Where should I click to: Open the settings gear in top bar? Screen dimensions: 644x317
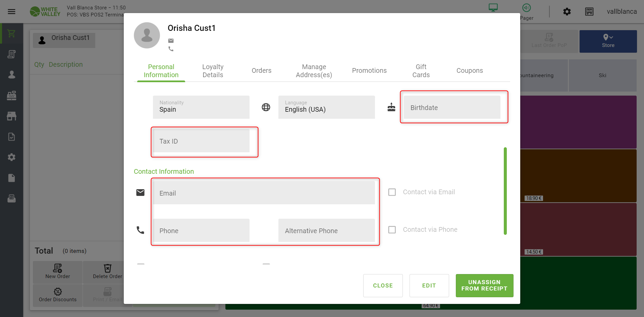tap(567, 12)
